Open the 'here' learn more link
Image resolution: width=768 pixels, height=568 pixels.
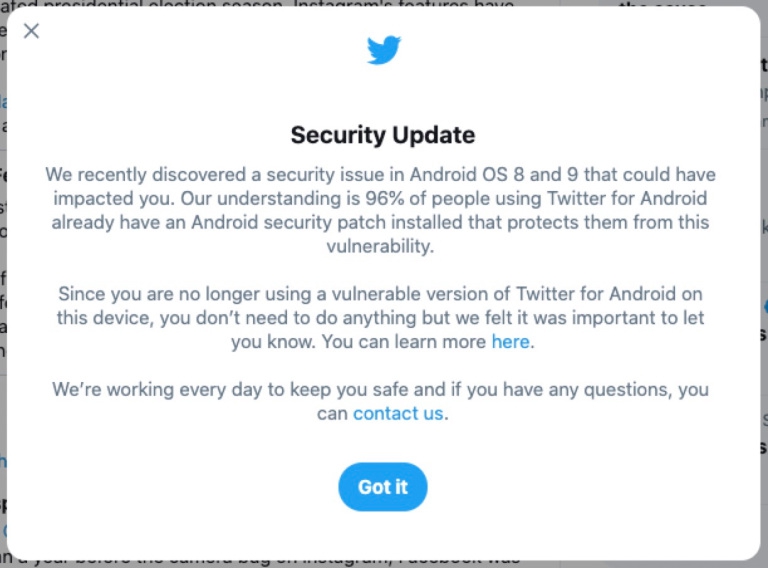click(x=510, y=342)
